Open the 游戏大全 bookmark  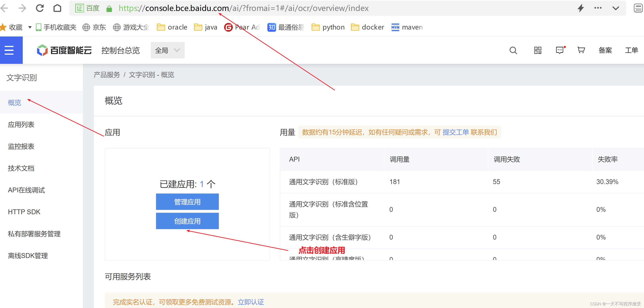point(131,27)
